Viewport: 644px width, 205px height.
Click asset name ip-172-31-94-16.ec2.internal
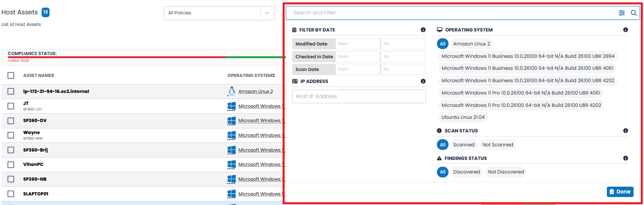[x=56, y=91]
